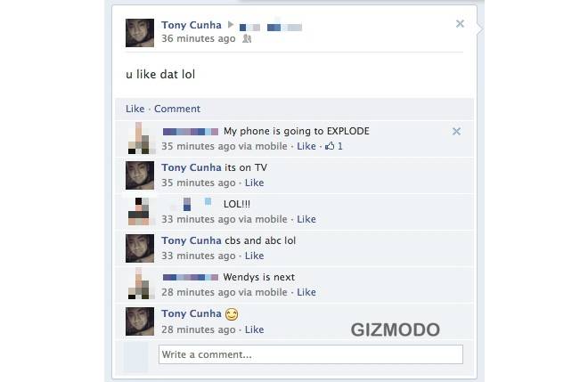Click the Comment link under the post

[177, 109]
